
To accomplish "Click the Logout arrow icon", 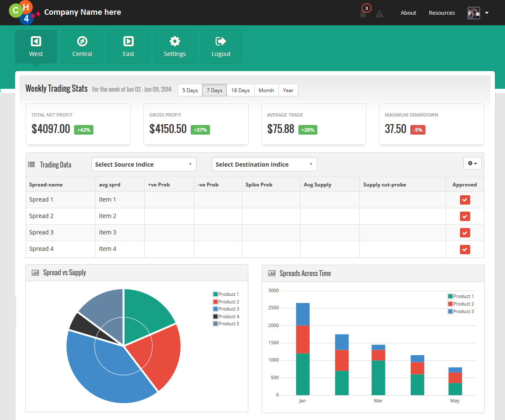I will [x=221, y=41].
